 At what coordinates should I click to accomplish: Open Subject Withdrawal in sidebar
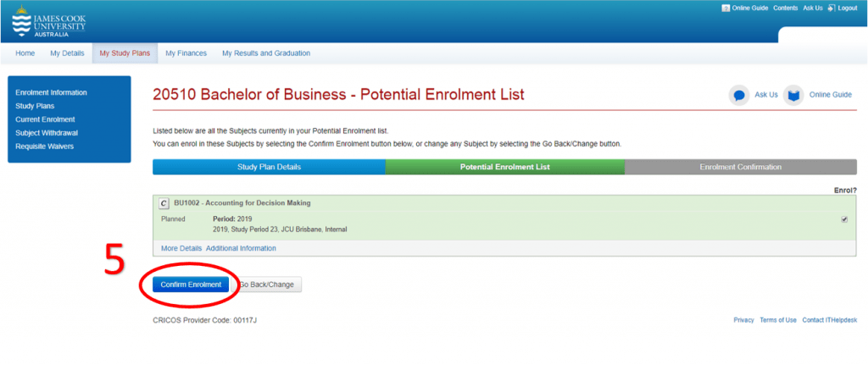[47, 133]
